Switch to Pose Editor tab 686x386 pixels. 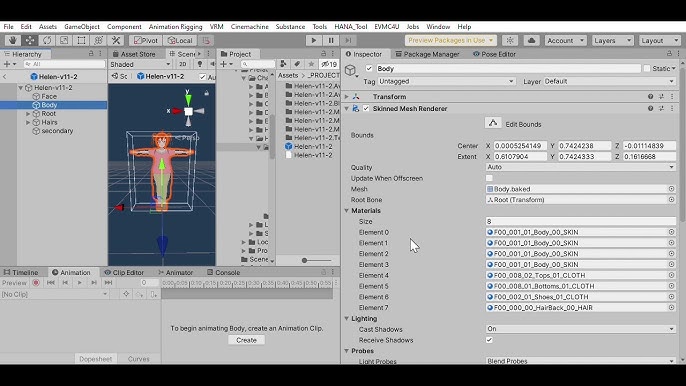tap(494, 54)
